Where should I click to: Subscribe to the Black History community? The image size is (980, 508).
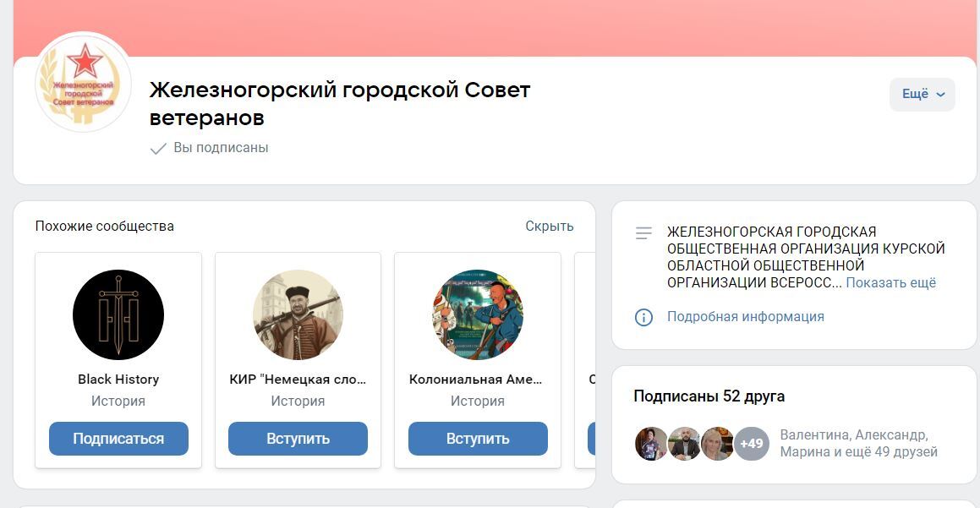coord(118,439)
